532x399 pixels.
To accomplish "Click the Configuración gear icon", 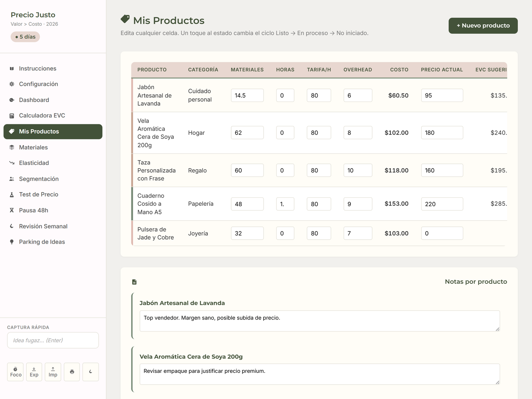I will (12, 84).
